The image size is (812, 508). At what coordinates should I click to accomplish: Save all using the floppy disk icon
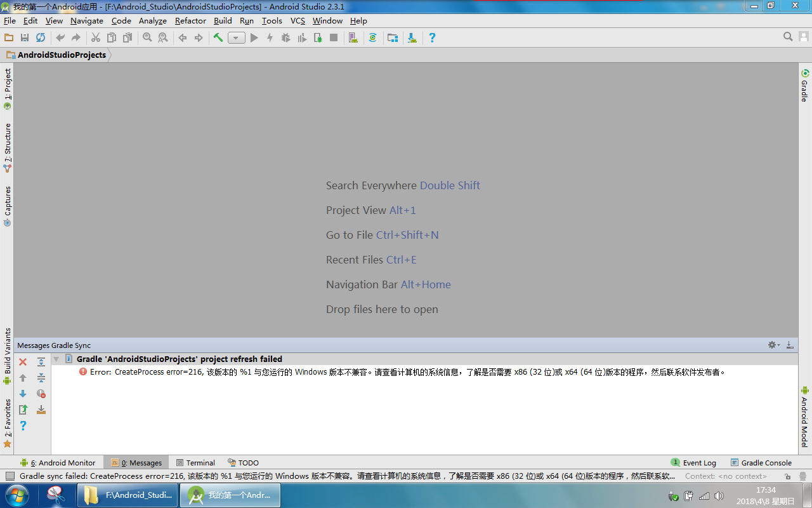click(x=25, y=37)
